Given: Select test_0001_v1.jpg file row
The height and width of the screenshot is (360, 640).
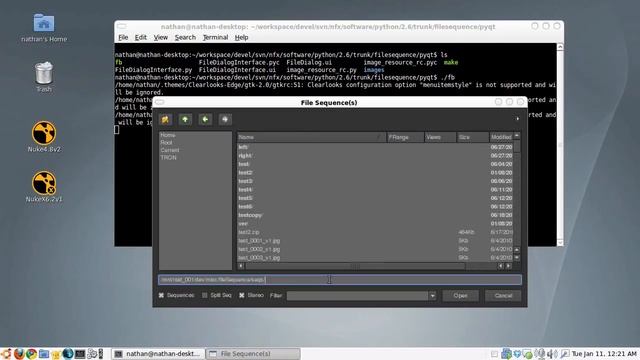Looking at the screenshot, I should tap(375, 241).
